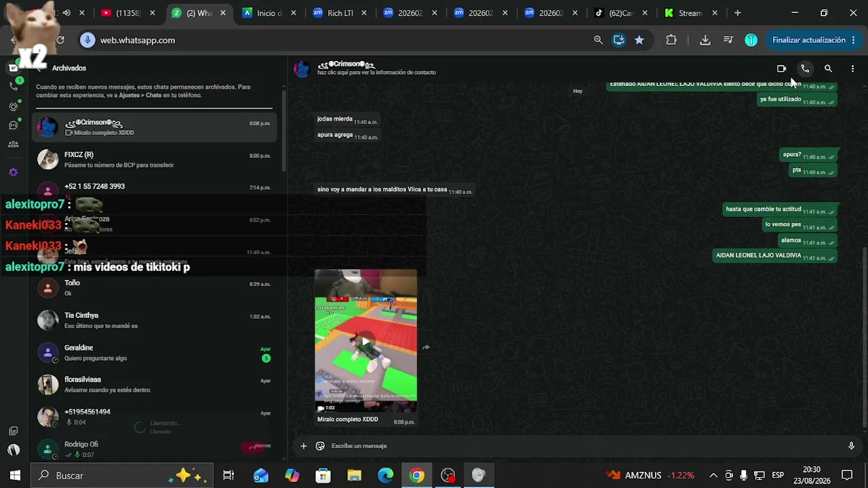Screen dimensions: 868x488
Task: Open Task View on the taskbar
Action: coord(229,475)
